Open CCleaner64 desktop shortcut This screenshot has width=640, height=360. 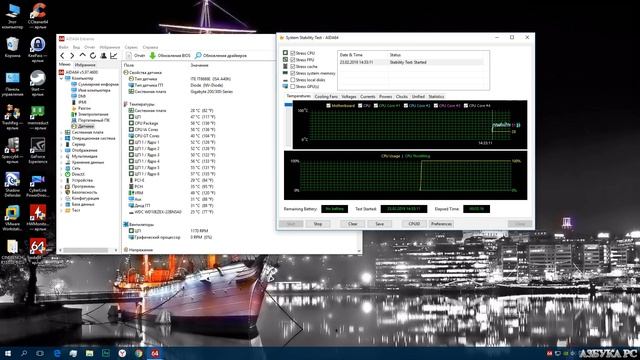point(38,16)
